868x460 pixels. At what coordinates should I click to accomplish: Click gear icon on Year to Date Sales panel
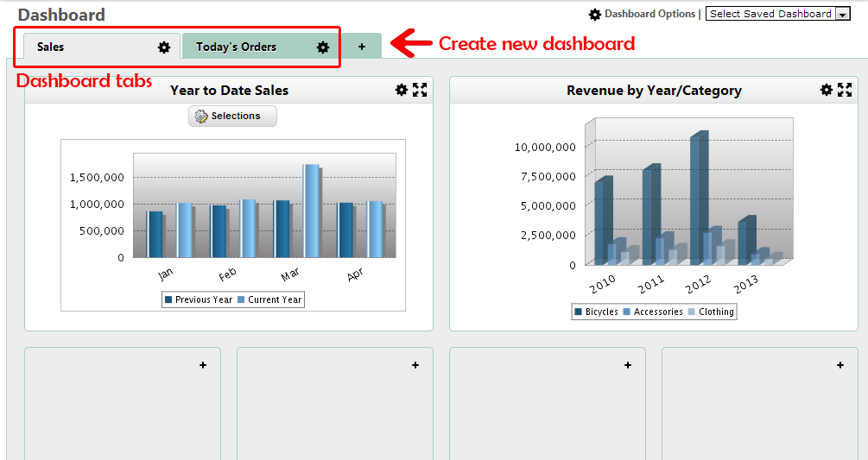pyautogui.click(x=401, y=90)
